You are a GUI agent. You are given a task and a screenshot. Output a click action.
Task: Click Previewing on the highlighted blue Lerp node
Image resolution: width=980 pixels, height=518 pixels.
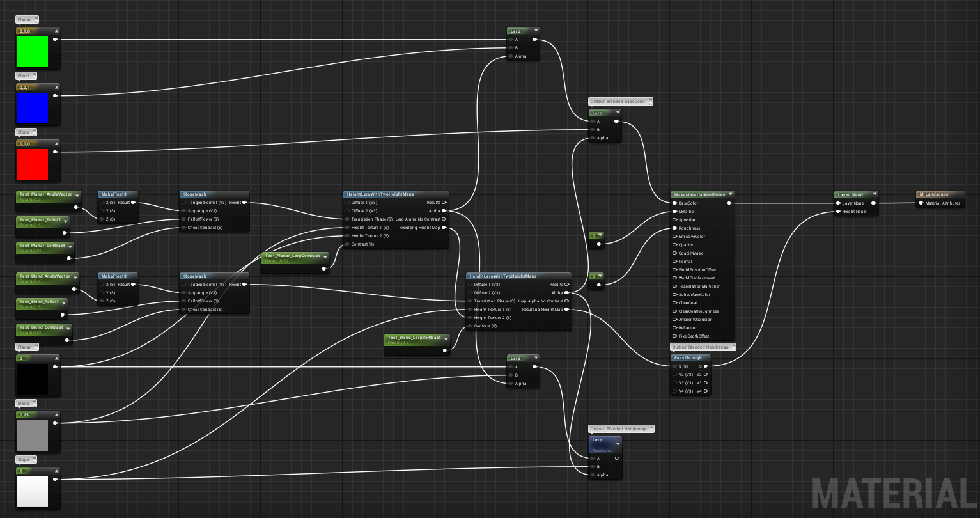[x=603, y=450]
